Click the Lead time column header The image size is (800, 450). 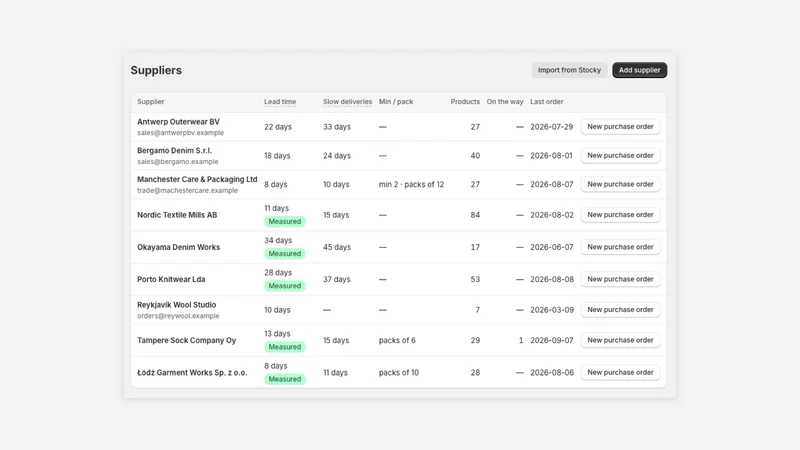coord(280,102)
